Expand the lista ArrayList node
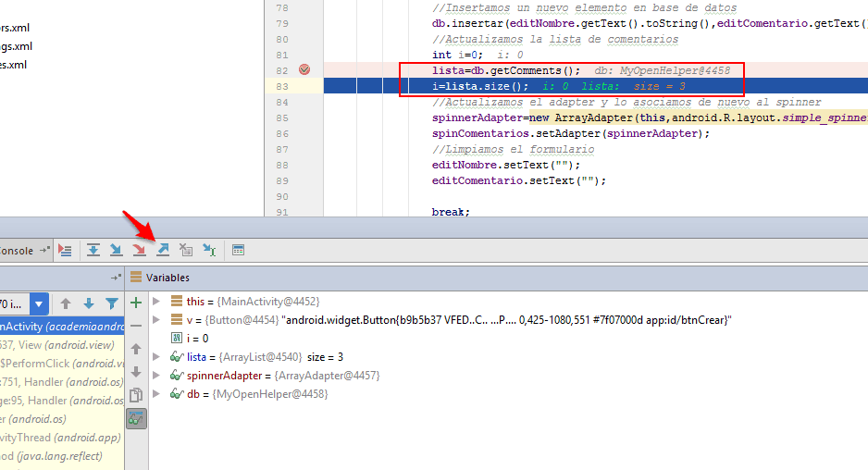Viewport: 868px width, 470px height. coord(156,357)
